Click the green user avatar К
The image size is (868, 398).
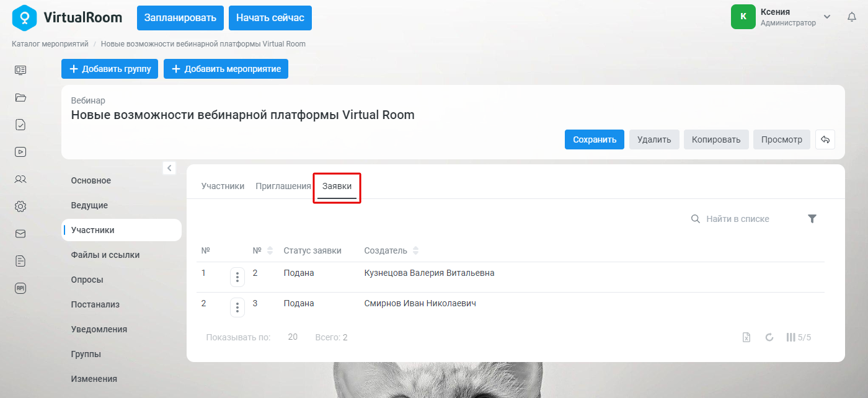click(743, 17)
